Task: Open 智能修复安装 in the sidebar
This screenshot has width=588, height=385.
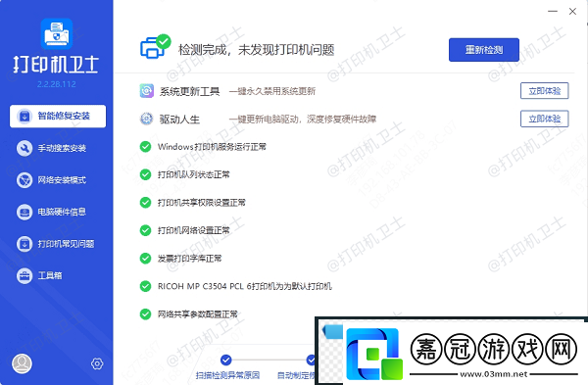Action: pos(58,117)
